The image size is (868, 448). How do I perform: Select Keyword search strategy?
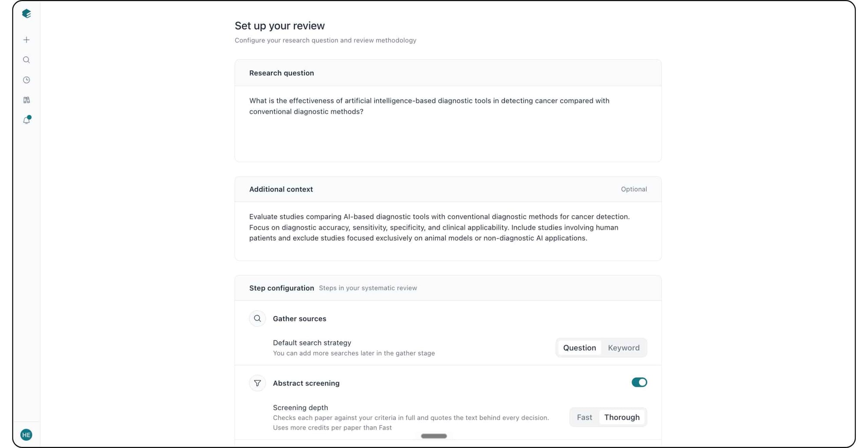(624, 348)
